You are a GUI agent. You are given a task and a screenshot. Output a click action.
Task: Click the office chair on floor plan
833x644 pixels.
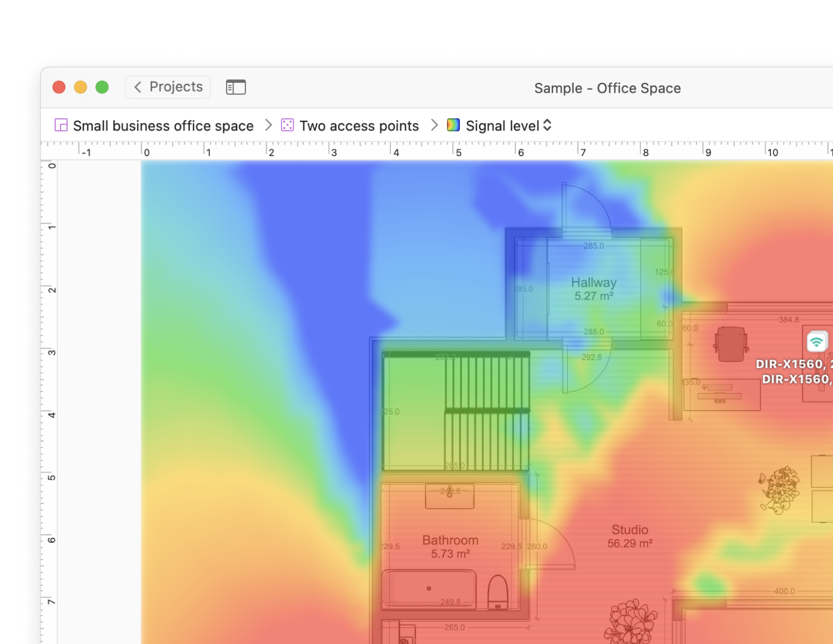pyautogui.click(x=731, y=344)
